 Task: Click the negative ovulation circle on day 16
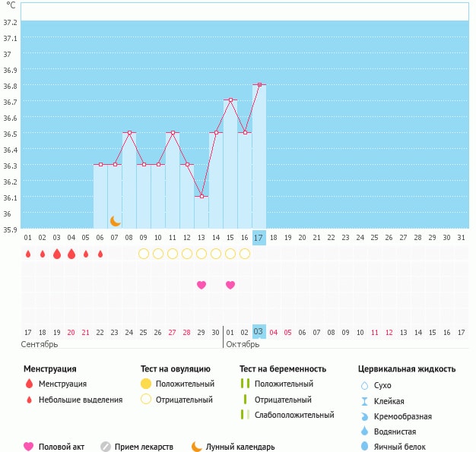[x=245, y=254]
